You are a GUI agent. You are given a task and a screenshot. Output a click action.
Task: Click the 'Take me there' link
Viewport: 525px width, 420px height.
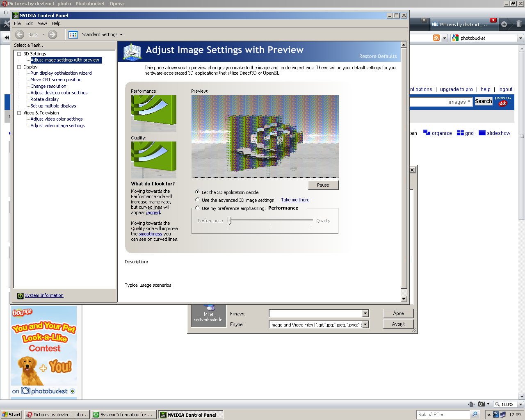point(295,200)
